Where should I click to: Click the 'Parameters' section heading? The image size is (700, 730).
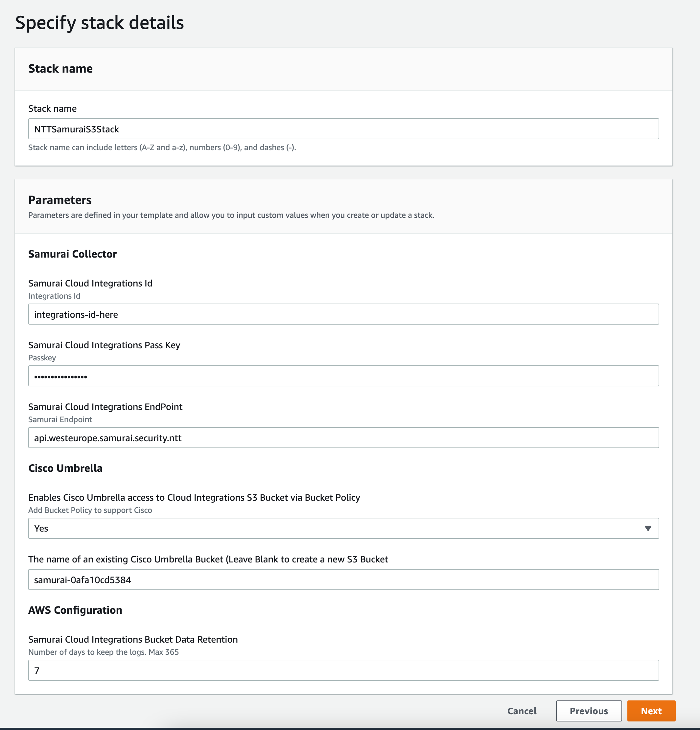(60, 200)
